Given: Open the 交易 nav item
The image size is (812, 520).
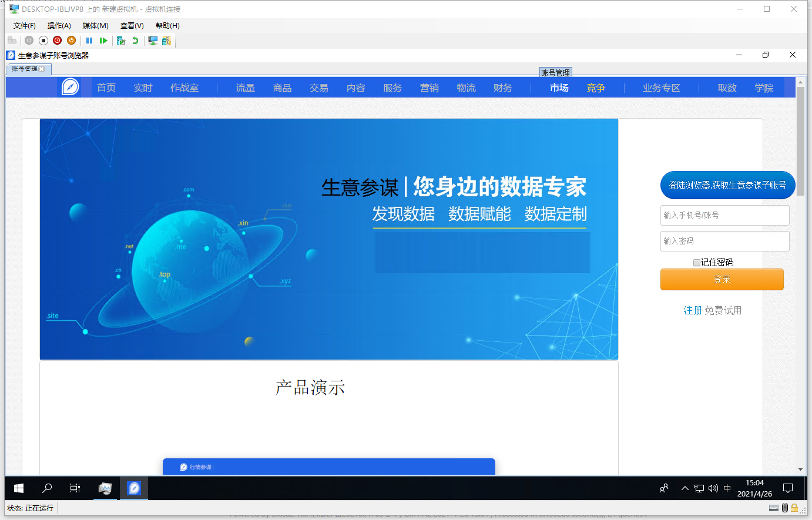Looking at the screenshot, I should point(319,88).
